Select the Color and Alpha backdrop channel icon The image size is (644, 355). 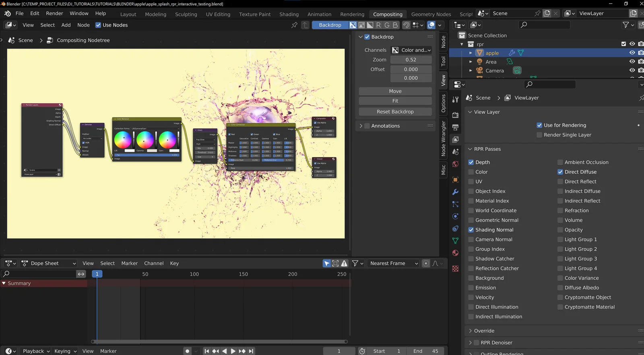pyautogui.click(x=353, y=25)
